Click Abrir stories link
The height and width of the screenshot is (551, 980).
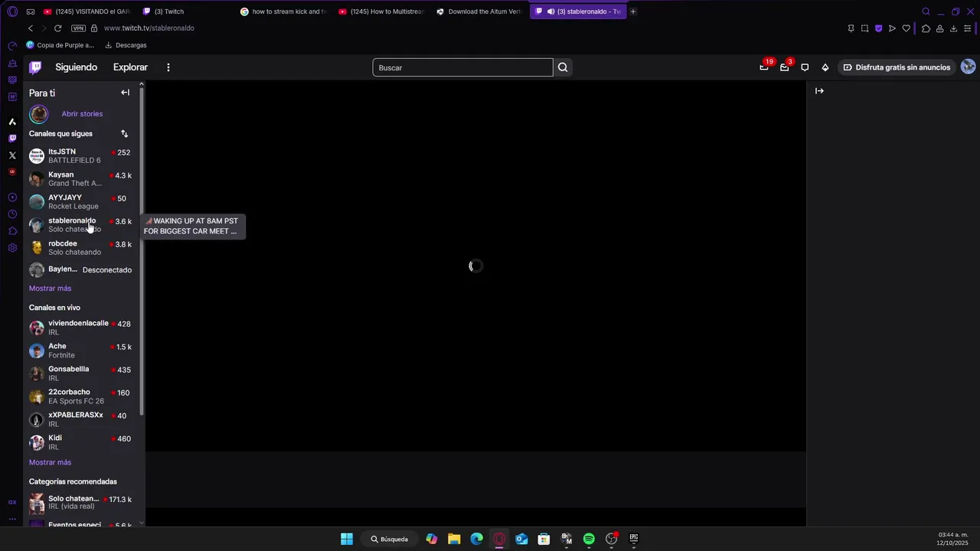[x=82, y=114]
